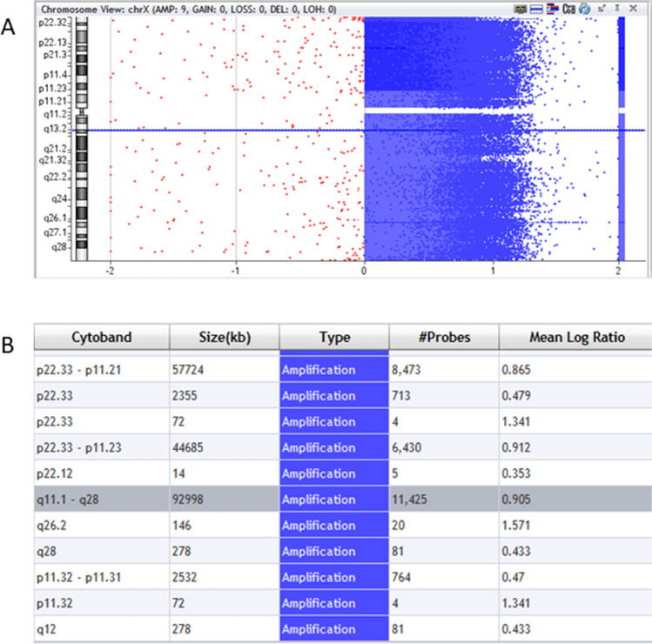This screenshot has height=644, width=652.
Task: Click the detach panel arrow icon
Action: pyautogui.click(x=602, y=9)
